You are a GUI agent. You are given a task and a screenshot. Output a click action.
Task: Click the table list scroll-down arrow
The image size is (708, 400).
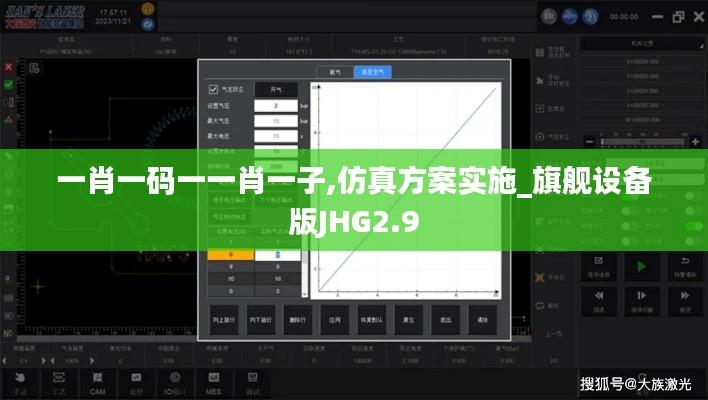[x=305, y=294]
